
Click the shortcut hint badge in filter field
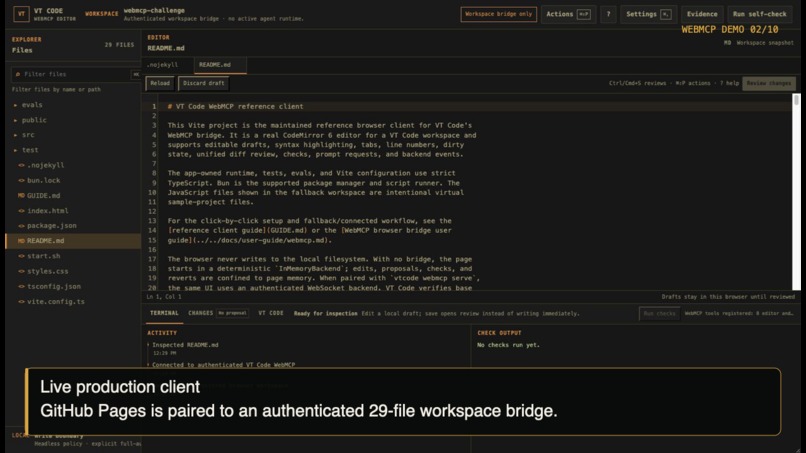coord(136,75)
